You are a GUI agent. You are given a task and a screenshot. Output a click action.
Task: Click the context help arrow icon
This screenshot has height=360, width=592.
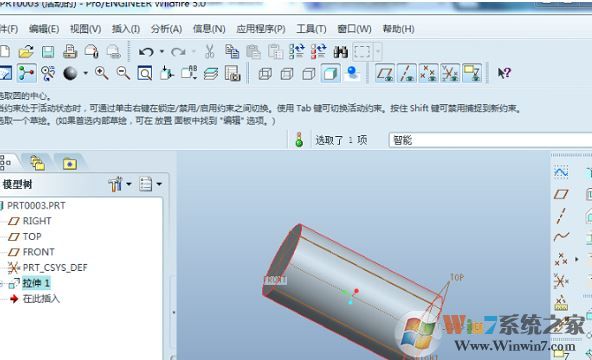point(504,73)
